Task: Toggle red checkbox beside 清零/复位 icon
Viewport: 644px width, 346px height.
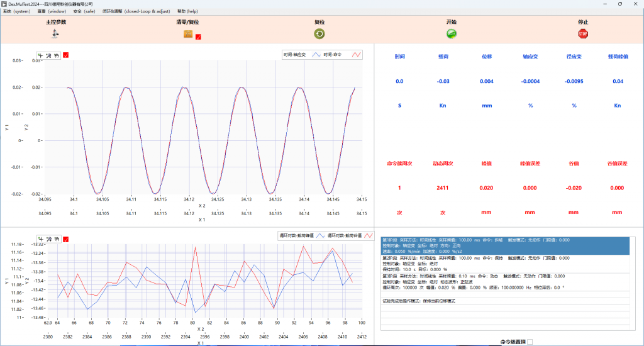Action: click(198, 37)
